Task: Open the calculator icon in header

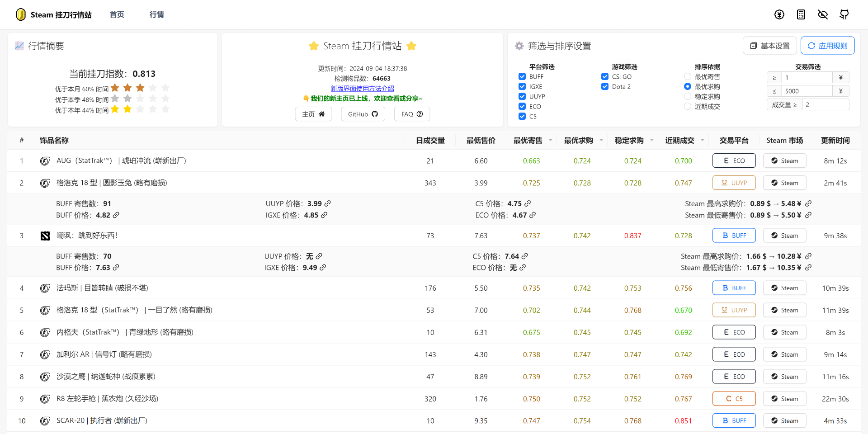Action: (801, 14)
